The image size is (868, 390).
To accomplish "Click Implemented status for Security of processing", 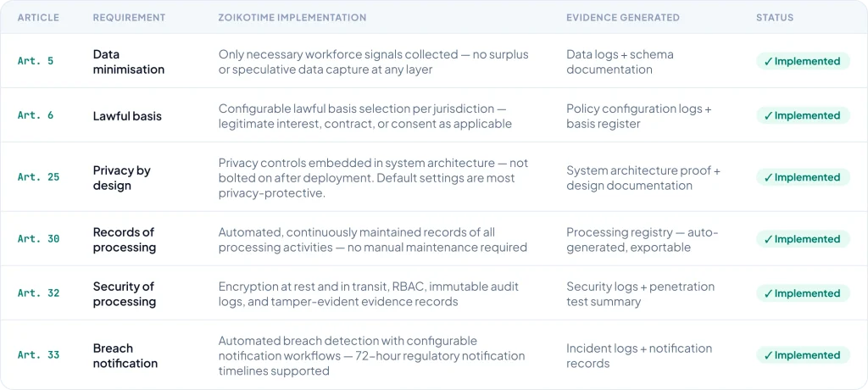I will [802, 293].
